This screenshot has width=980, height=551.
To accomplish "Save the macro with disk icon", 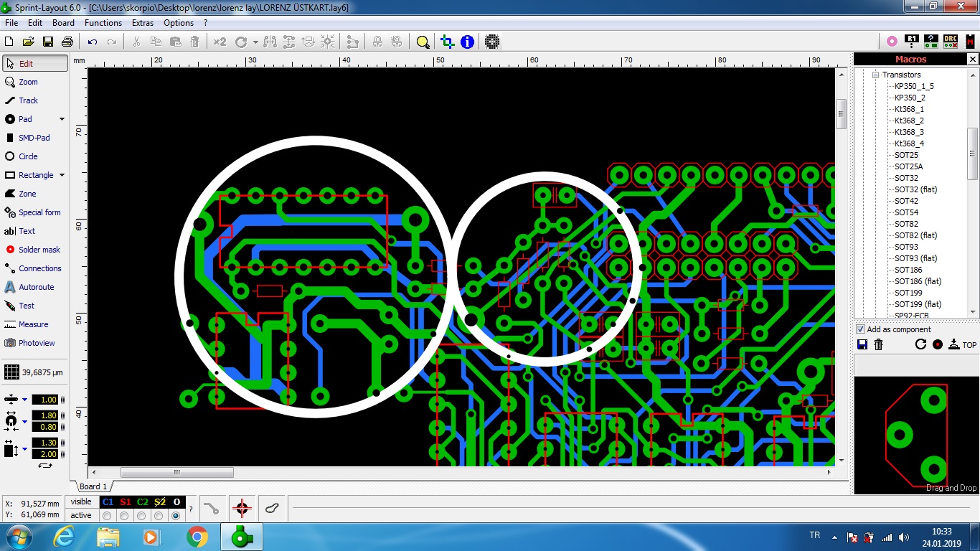I will pos(862,344).
